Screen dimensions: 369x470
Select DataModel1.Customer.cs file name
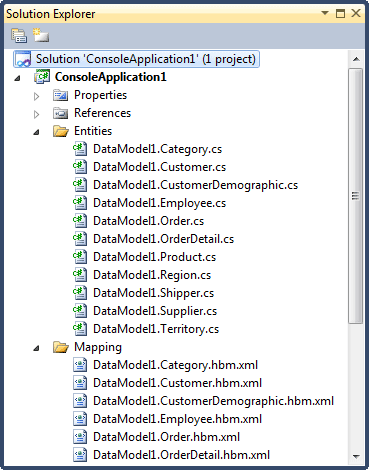(x=159, y=167)
